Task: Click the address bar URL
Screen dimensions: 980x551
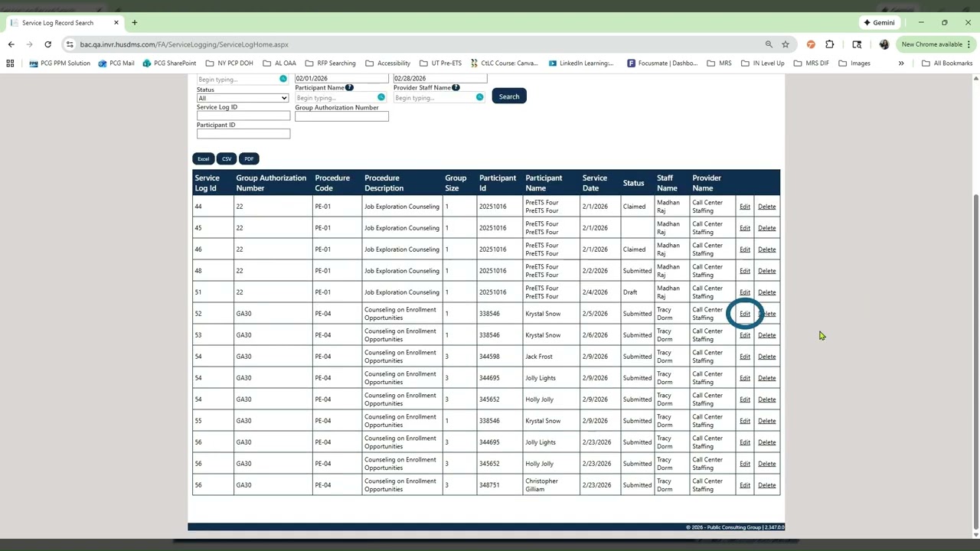Action: coord(184,44)
